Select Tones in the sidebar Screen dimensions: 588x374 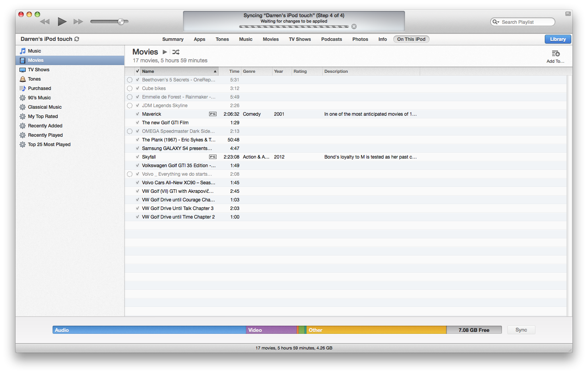[70, 79]
